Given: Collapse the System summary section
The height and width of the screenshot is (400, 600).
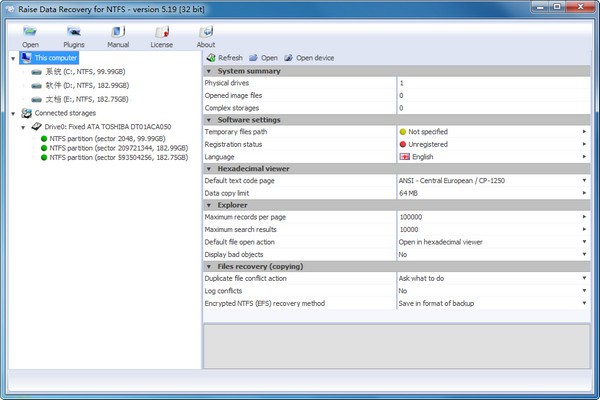Looking at the screenshot, I should (209, 71).
